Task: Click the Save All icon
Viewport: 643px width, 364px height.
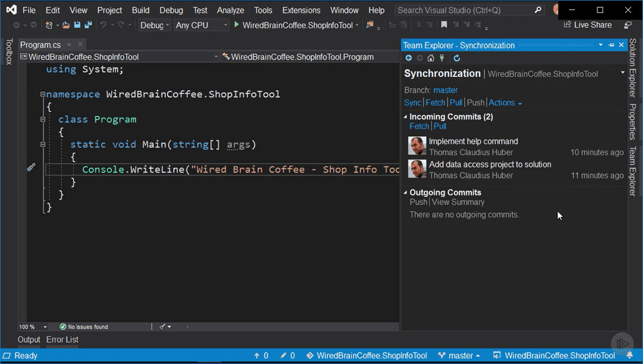Action: 87,25
